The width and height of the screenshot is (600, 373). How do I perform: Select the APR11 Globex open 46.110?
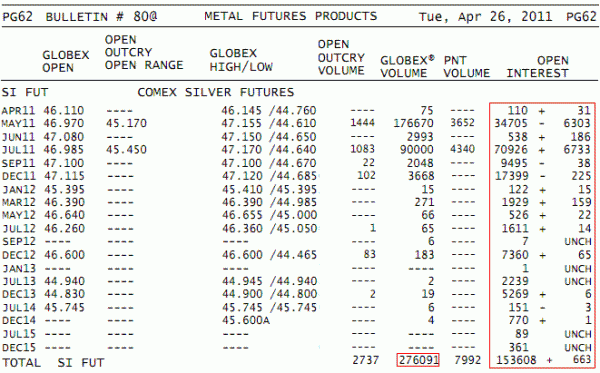pos(64,111)
